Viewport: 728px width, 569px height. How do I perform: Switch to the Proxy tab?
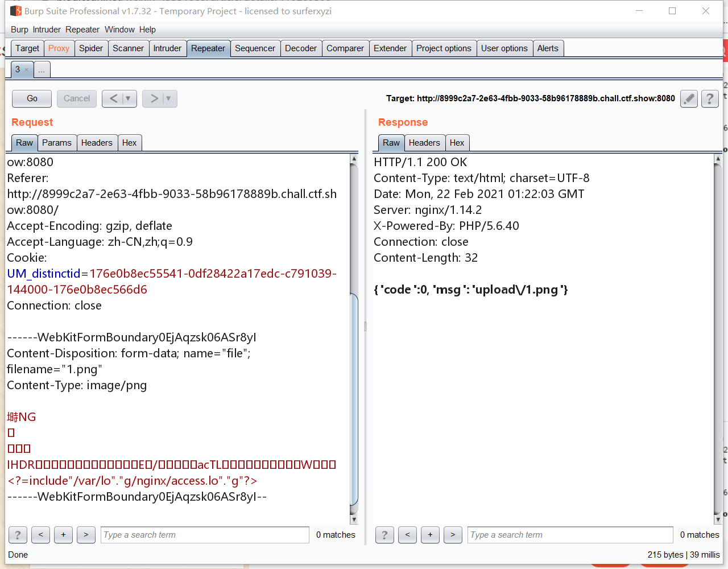(x=59, y=48)
